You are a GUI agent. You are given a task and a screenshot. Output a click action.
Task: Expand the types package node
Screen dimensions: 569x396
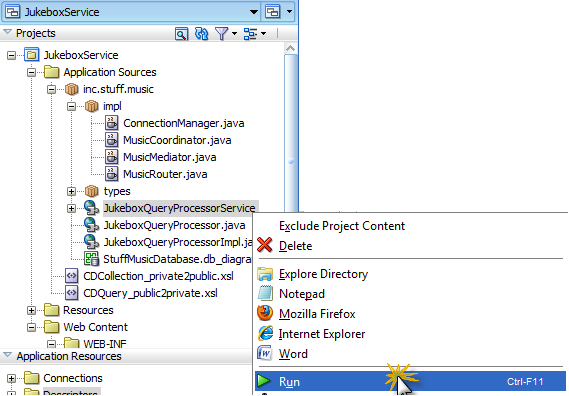click(71, 191)
